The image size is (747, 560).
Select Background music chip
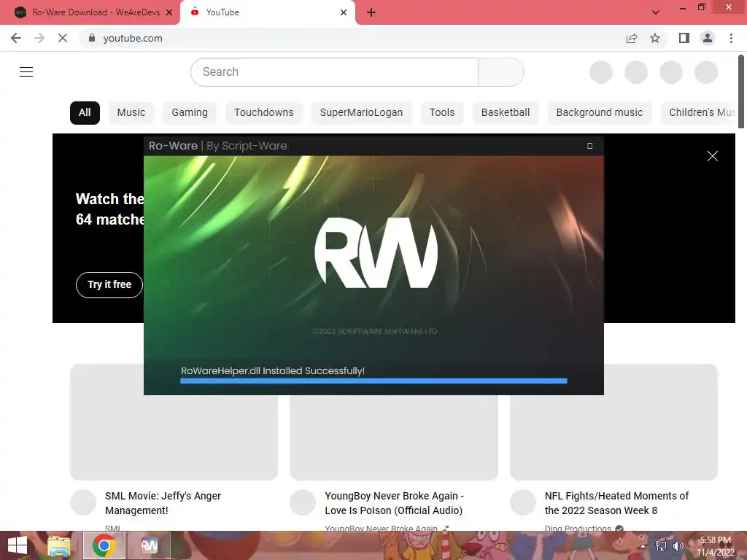click(x=600, y=113)
